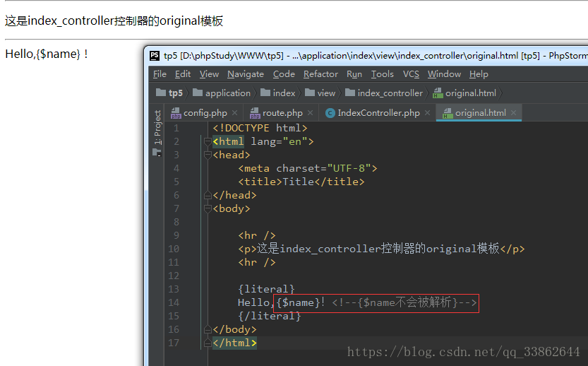Click the {/literal} closing tag line
This screenshot has height=366, width=588.
[269, 316]
